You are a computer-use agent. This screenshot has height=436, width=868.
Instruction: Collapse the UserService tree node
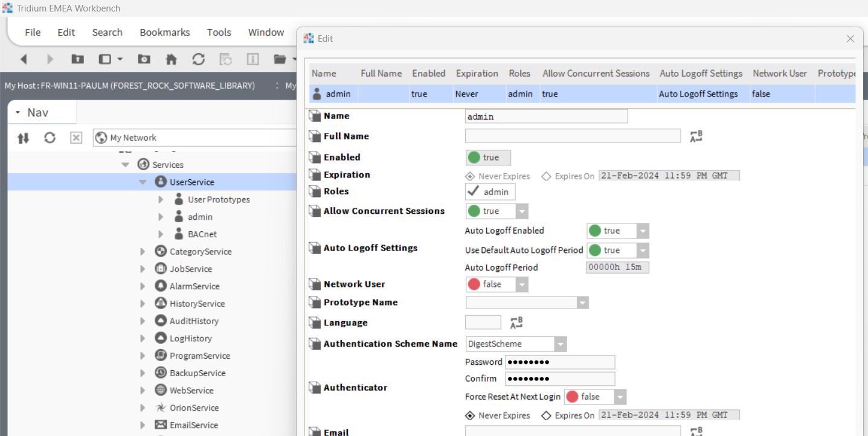coord(143,182)
